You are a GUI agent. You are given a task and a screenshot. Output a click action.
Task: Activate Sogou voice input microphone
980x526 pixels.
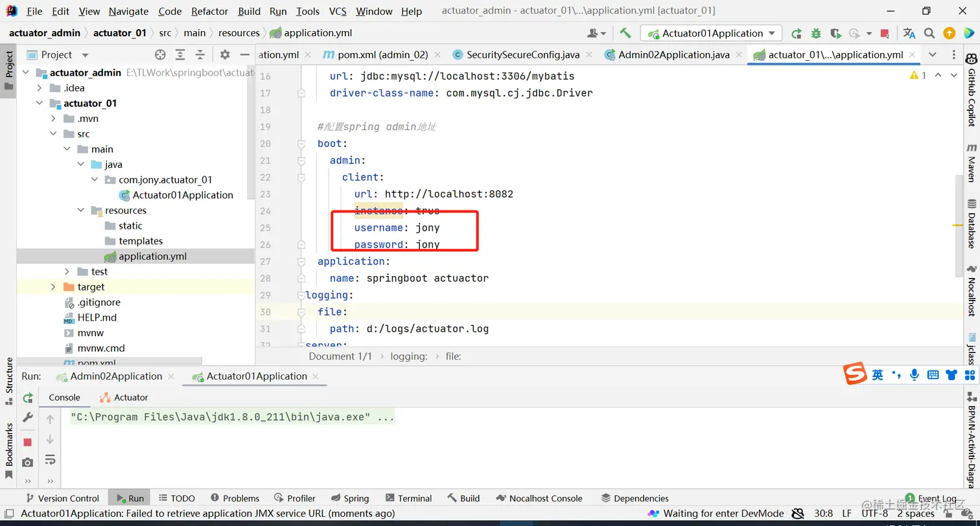(x=915, y=374)
